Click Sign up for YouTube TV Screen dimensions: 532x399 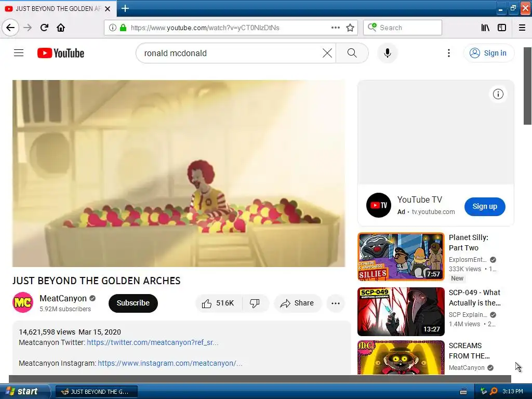pos(485,206)
